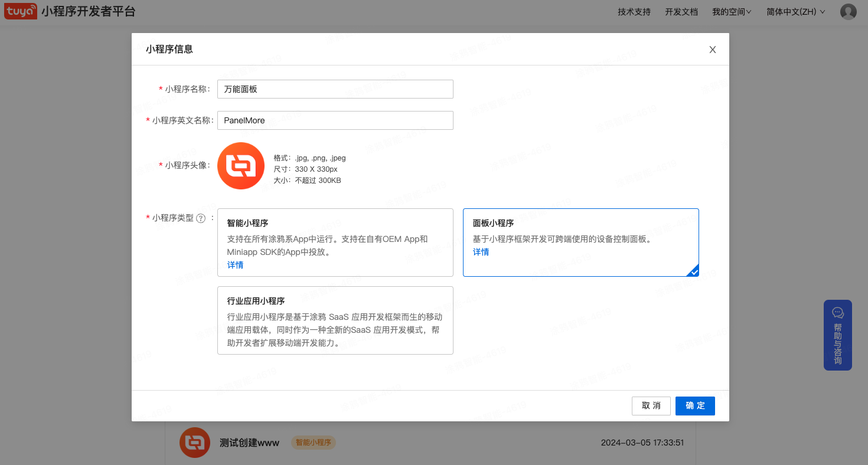The image size is (868, 465).
Task: Select the 智能小程序 type card
Action: 335,242
